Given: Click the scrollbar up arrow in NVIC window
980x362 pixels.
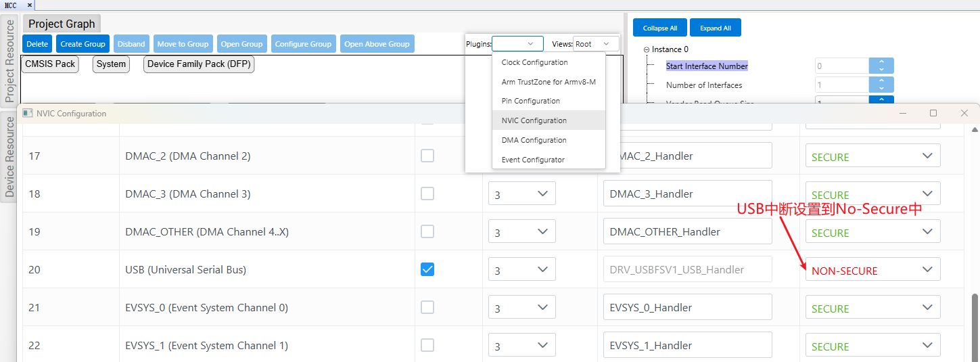Looking at the screenshot, I should tap(975, 129).
